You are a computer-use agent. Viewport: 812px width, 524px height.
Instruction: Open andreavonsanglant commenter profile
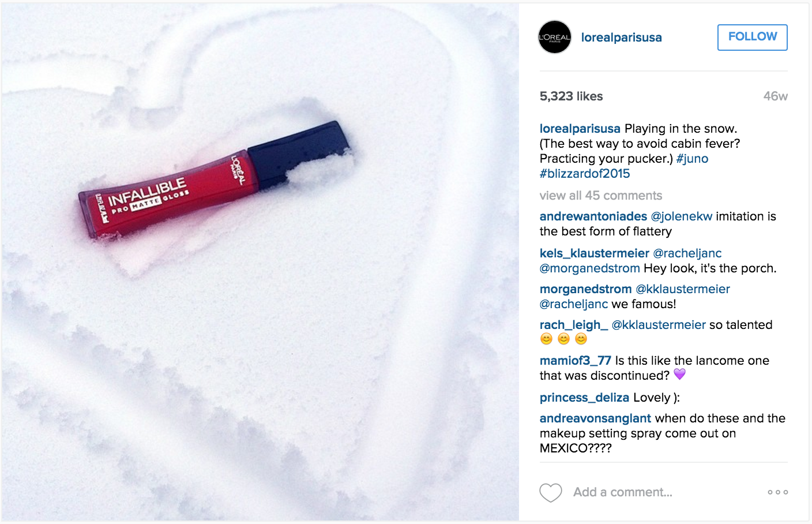[x=595, y=418]
